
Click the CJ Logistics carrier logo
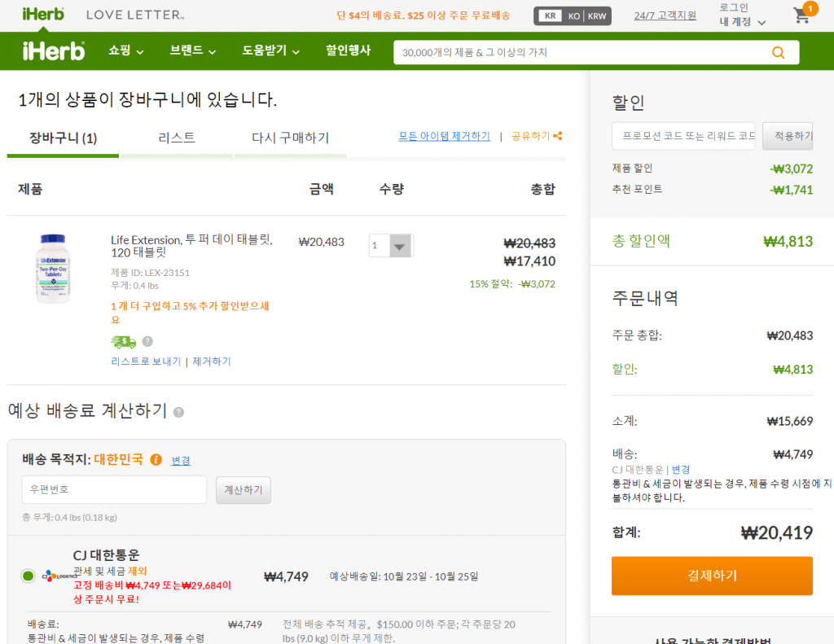(x=59, y=576)
